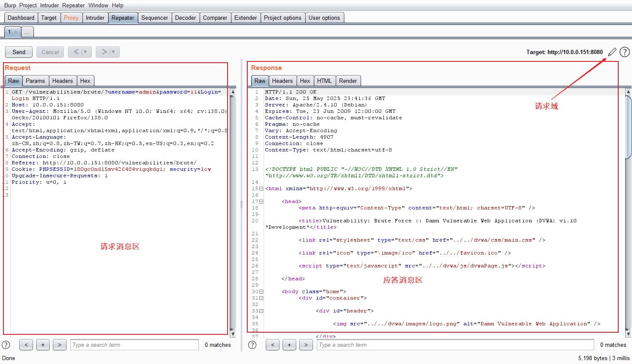Image resolution: width=632 pixels, height=364 pixels.
Task: Open the Burp menu
Action: click(x=10, y=5)
